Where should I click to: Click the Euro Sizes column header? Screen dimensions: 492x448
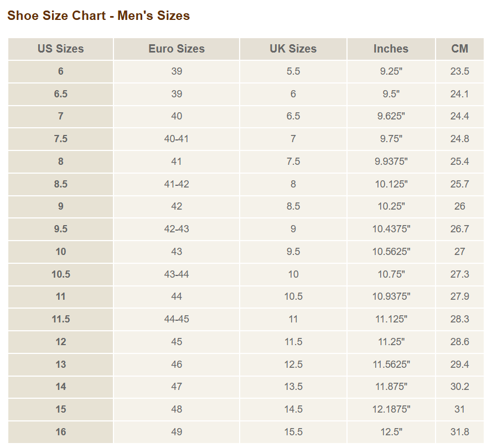[x=177, y=49]
